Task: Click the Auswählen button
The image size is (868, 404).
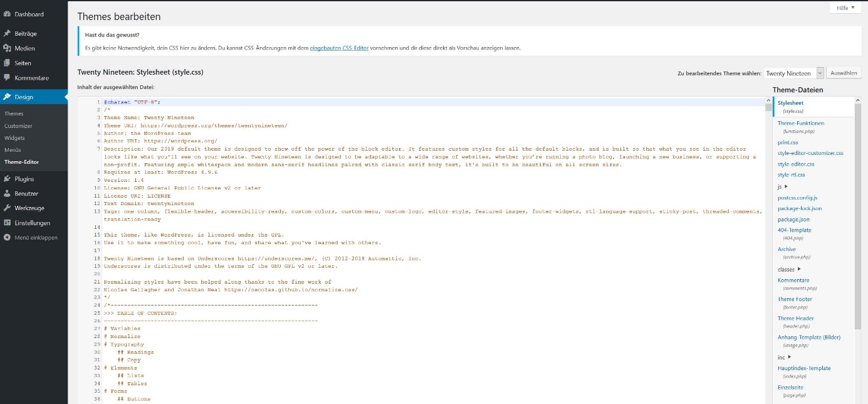Action: [844, 73]
